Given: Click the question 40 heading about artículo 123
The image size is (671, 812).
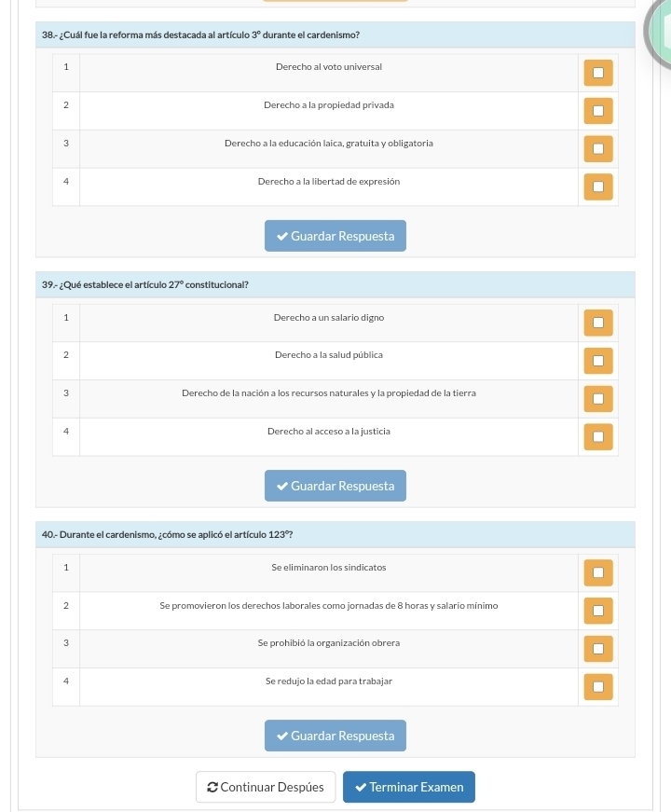Looking at the screenshot, I should 168,533.
